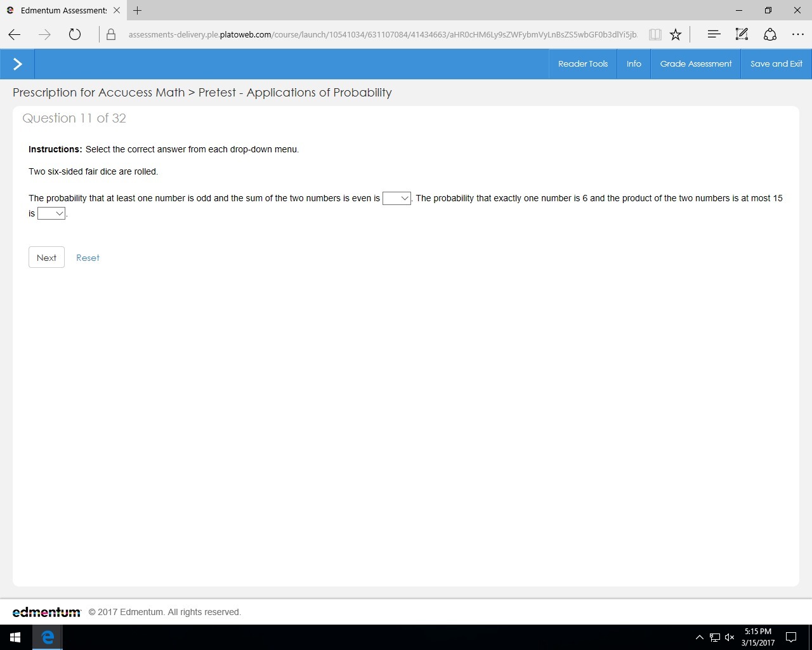Open Edge more actions ellipsis menu
The height and width of the screenshot is (650, 812).
click(x=798, y=34)
